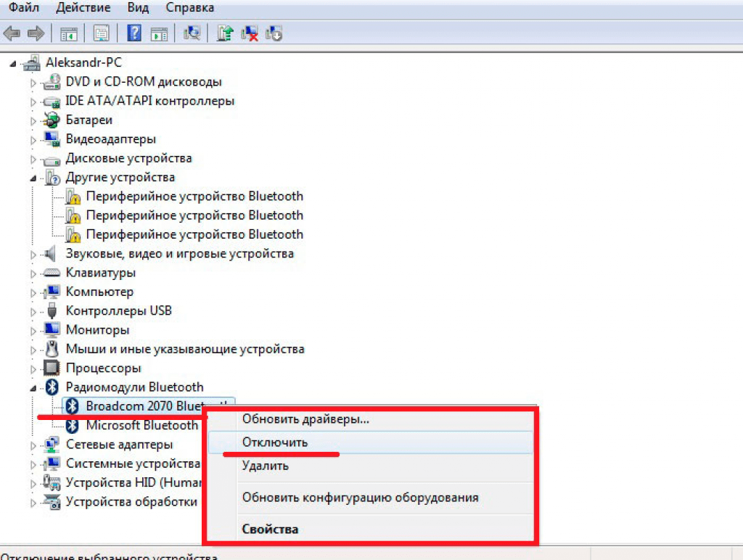
Task: Expand the Процессоры category
Action: (33, 369)
